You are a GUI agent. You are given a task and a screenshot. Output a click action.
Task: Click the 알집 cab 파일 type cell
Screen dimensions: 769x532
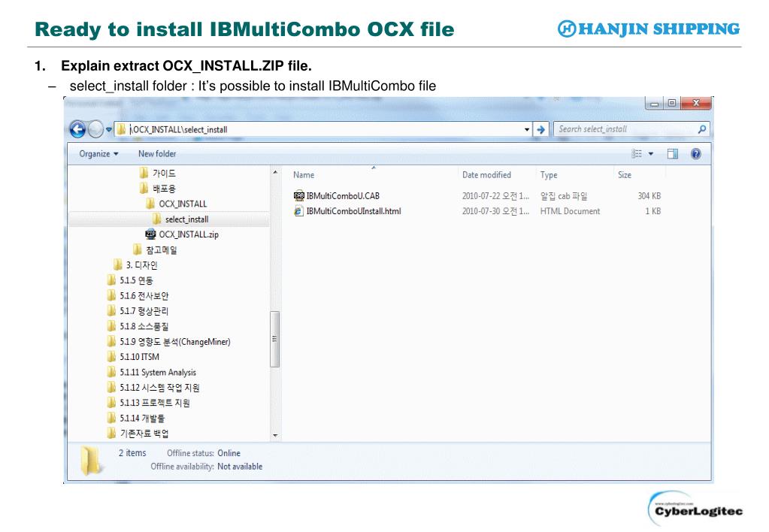point(564,195)
